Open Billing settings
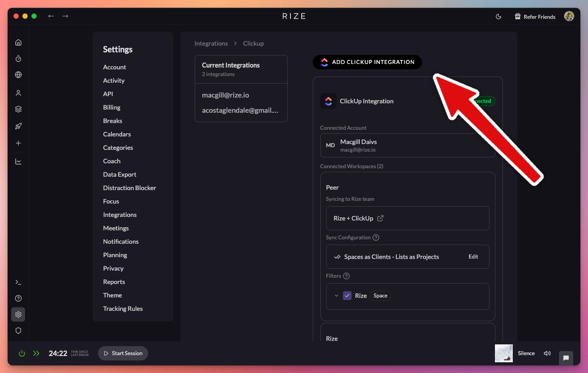This screenshot has height=373, width=588. coord(111,107)
